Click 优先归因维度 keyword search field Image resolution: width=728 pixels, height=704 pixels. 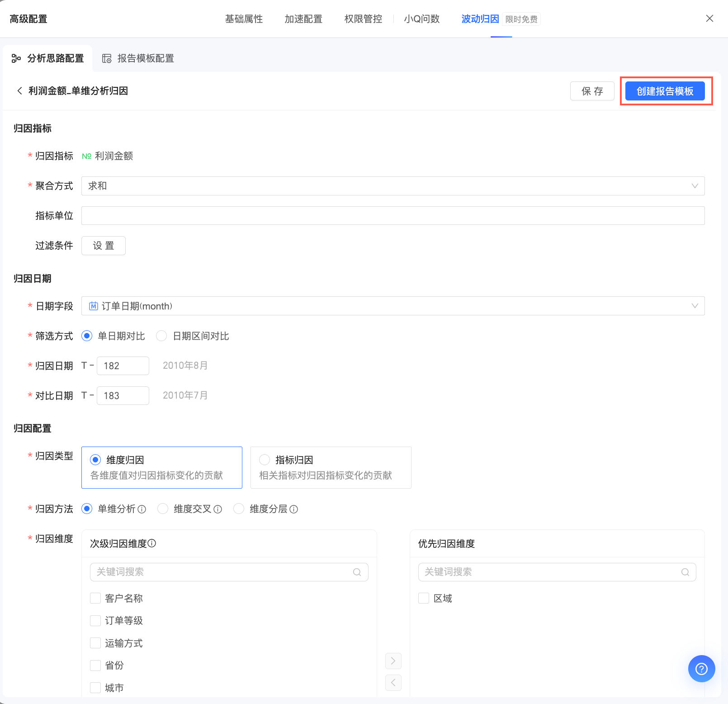557,572
